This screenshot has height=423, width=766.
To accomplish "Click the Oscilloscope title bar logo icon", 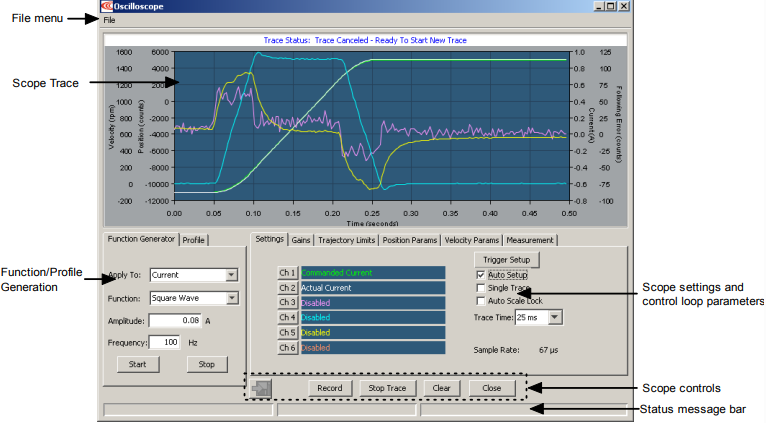I will tap(107, 6).
